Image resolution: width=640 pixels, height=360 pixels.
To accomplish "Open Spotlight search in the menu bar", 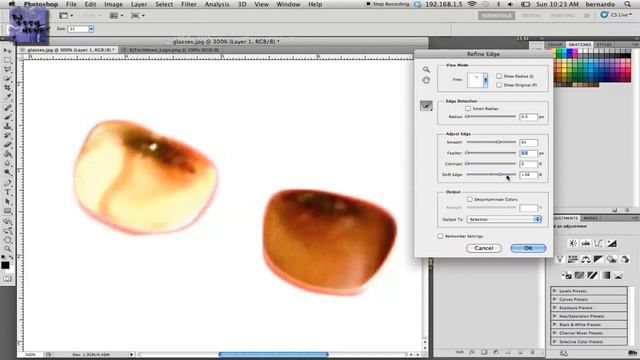I will (x=627, y=4).
